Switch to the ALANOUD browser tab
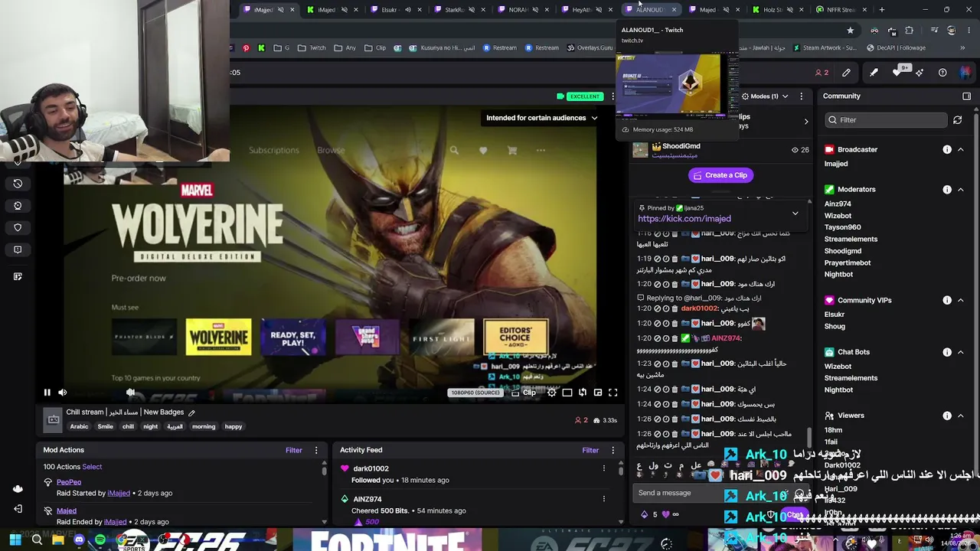 pyautogui.click(x=650, y=9)
